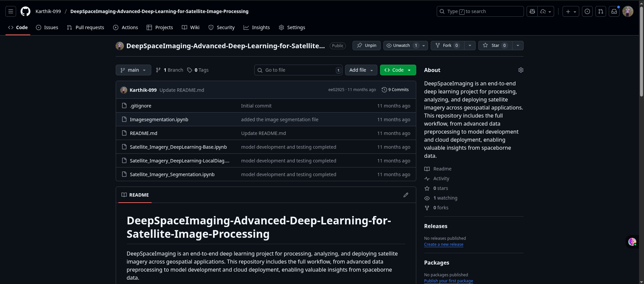The image size is (644, 284).
Task: Open Readme link in About sidebar
Action: [438, 169]
